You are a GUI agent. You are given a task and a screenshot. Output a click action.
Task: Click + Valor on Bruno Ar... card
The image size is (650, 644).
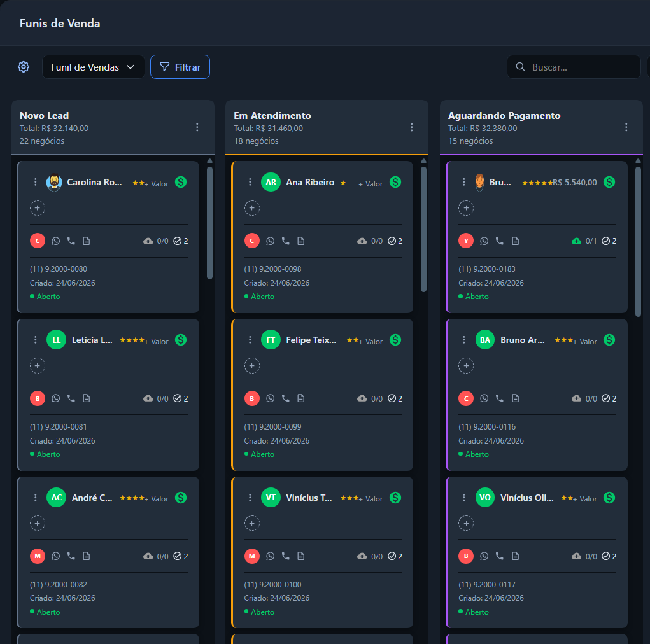coord(585,341)
